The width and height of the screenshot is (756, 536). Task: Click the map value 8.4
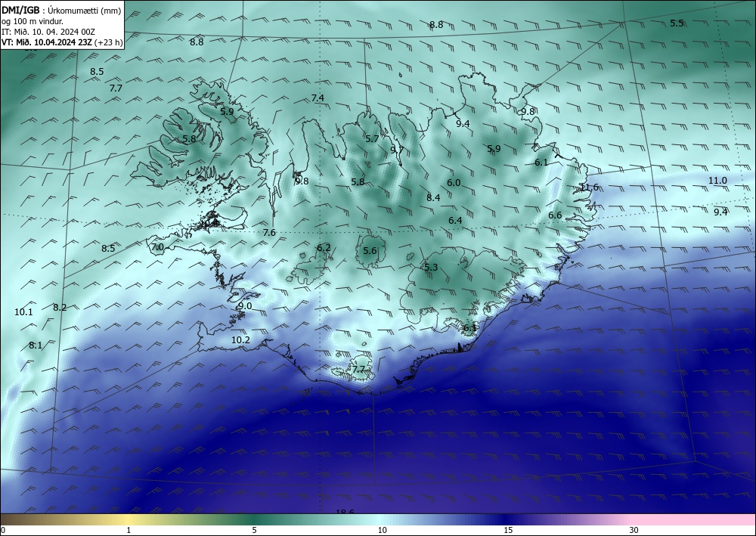[433, 197]
